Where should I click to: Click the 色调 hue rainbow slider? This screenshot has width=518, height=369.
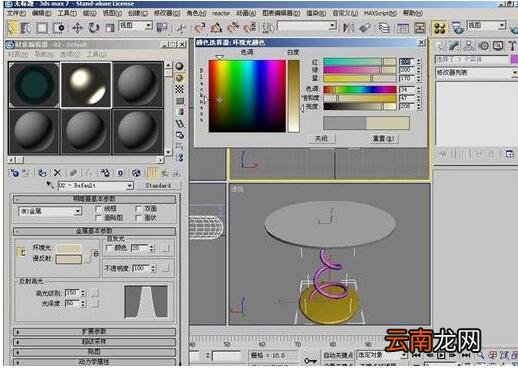[360, 89]
